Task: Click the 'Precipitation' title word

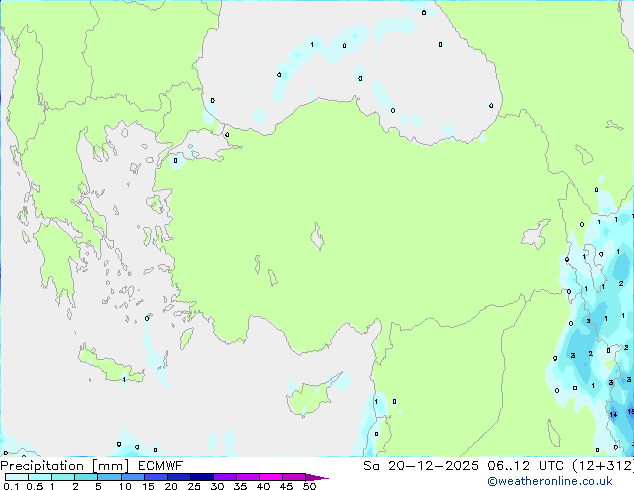Action: [42, 466]
